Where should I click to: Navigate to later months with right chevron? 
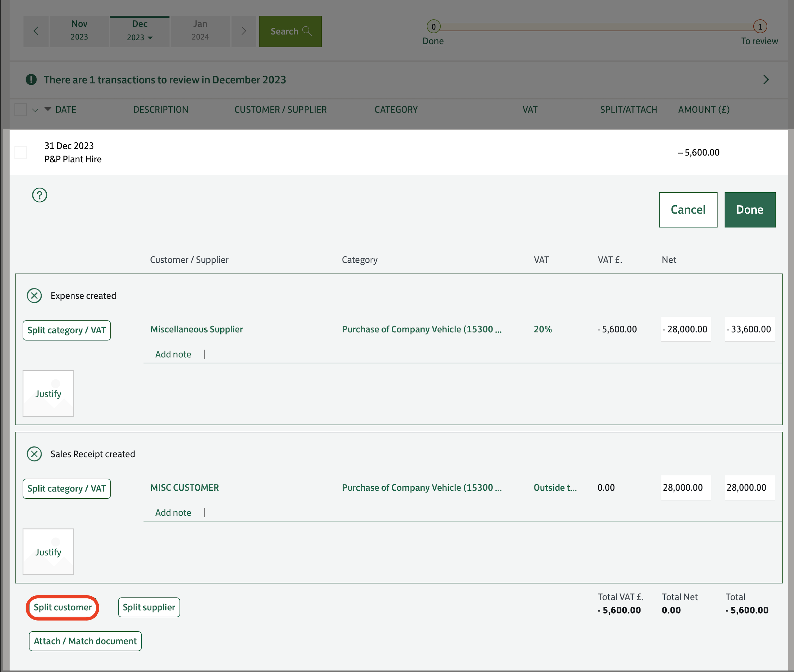point(244,31)
